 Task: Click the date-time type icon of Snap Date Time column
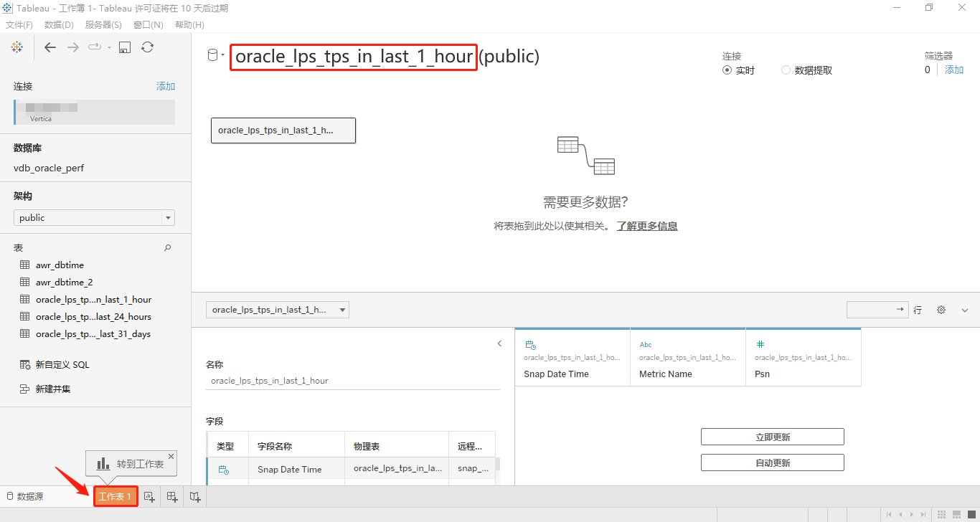point(530,345)
